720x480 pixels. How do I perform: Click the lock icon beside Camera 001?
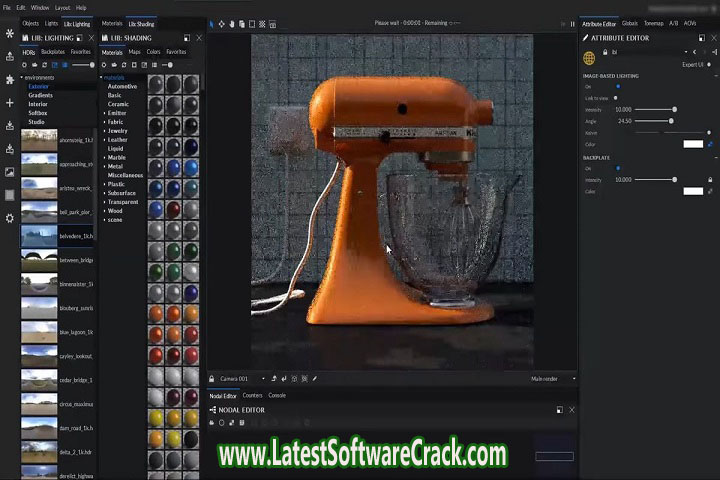[x=213, y=379]
